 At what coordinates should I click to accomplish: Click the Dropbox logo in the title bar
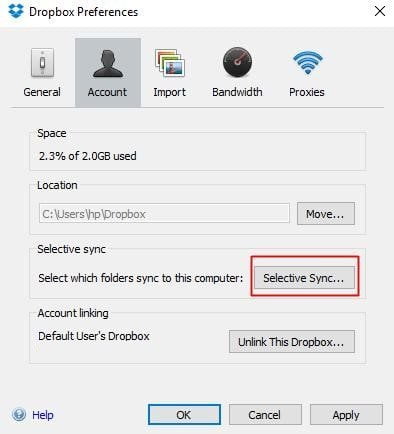pos(16,11)
